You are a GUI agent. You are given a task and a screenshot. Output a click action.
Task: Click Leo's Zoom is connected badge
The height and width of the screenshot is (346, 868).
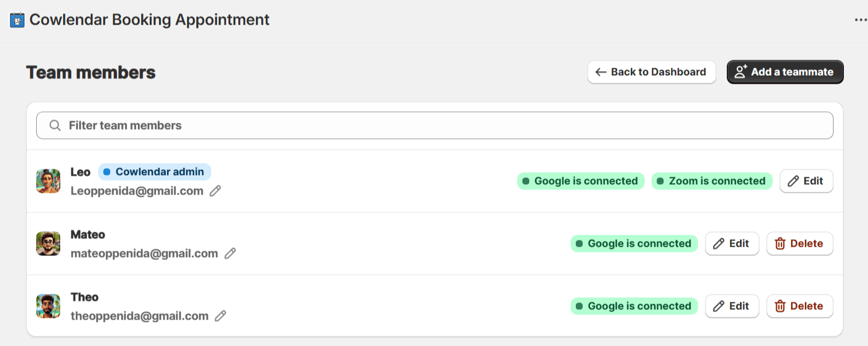coord(712,181)
